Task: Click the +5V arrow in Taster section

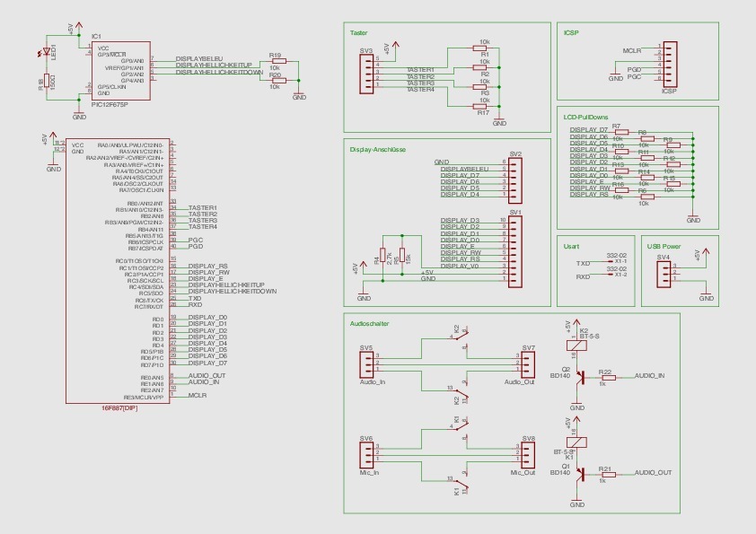Action: point(396,45)
